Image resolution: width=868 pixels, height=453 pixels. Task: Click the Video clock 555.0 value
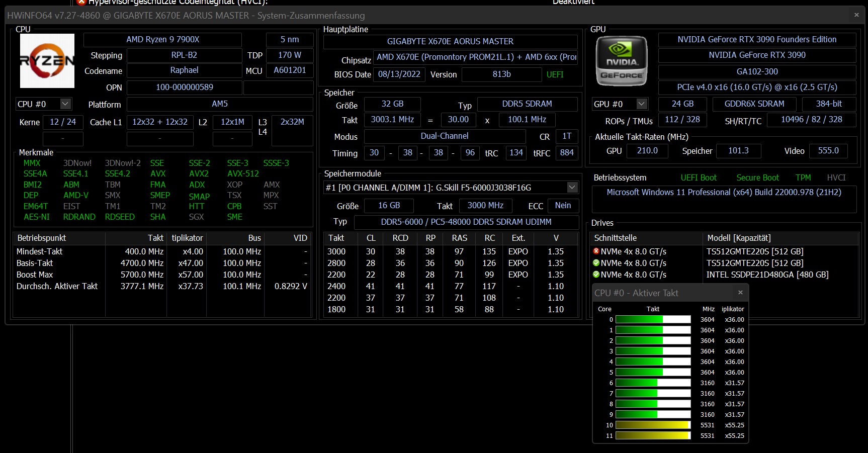828,151
